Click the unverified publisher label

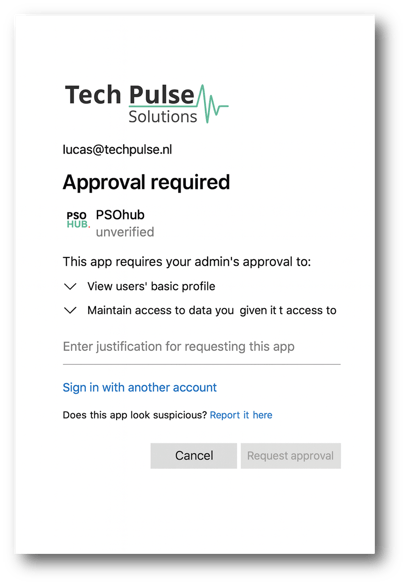[125, 232]
